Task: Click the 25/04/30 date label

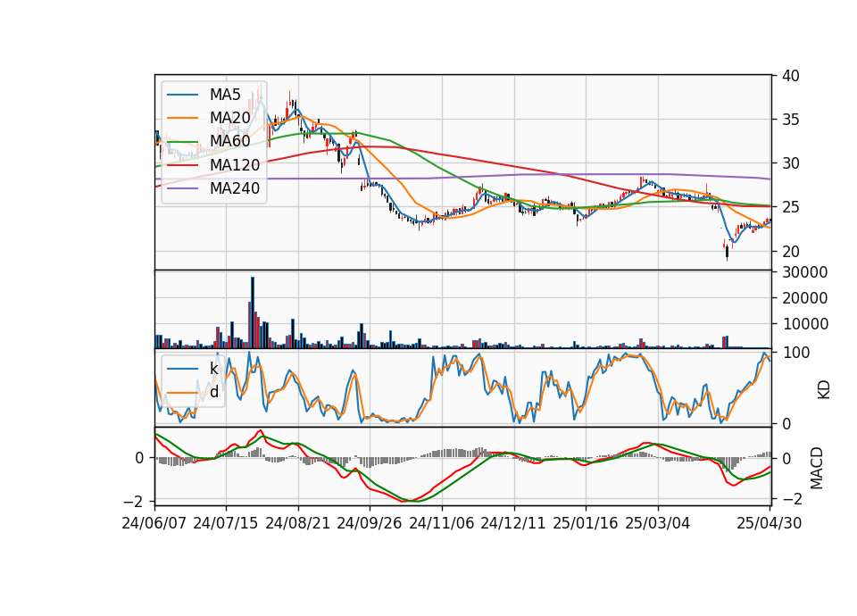Action: pos(770,523)
